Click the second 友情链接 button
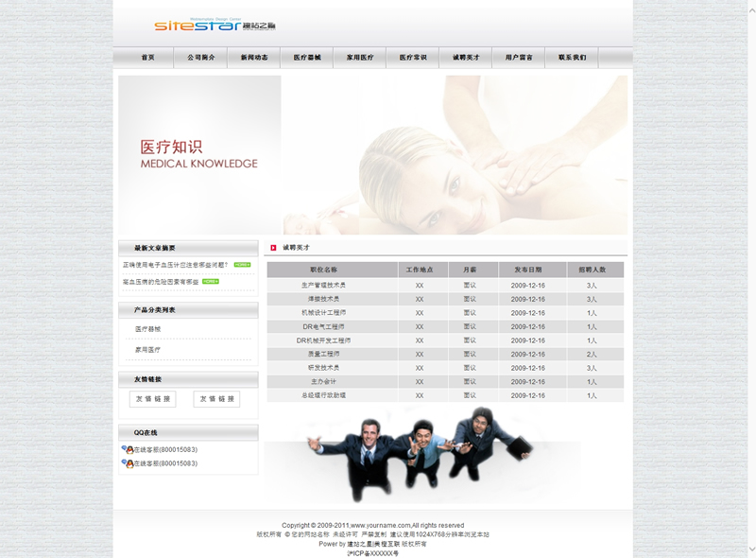This screenshot has width=756, height=558. pos(216,399)
